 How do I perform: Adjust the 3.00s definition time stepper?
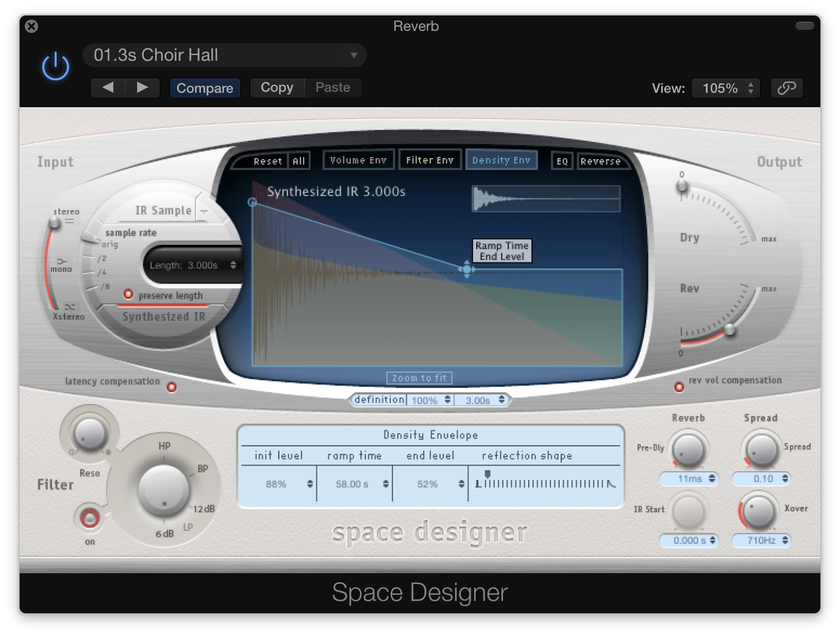point(502,400)
